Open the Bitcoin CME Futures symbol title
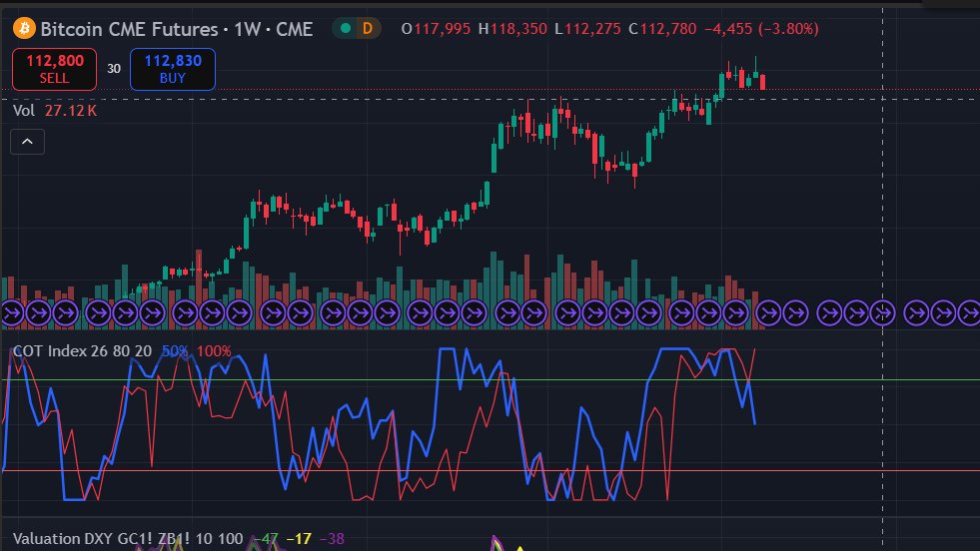Screen dimensions: 980x551 coord(176,29)
